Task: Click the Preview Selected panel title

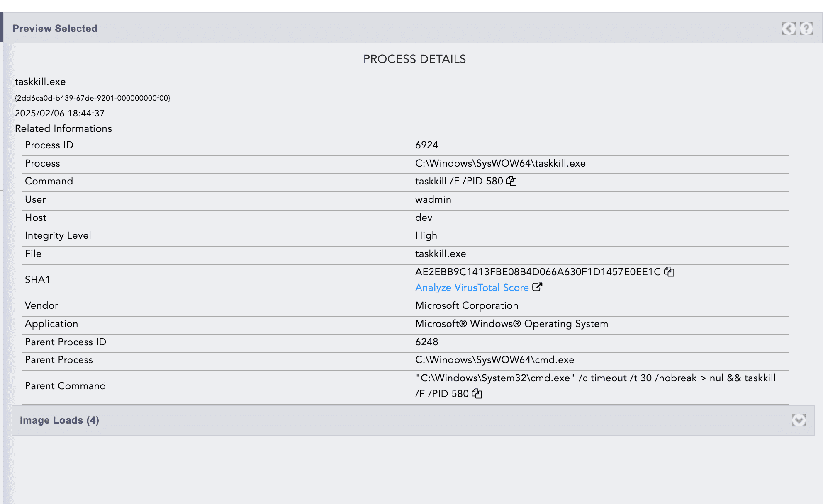Action: pyautogui.click(x=55, y=29)
